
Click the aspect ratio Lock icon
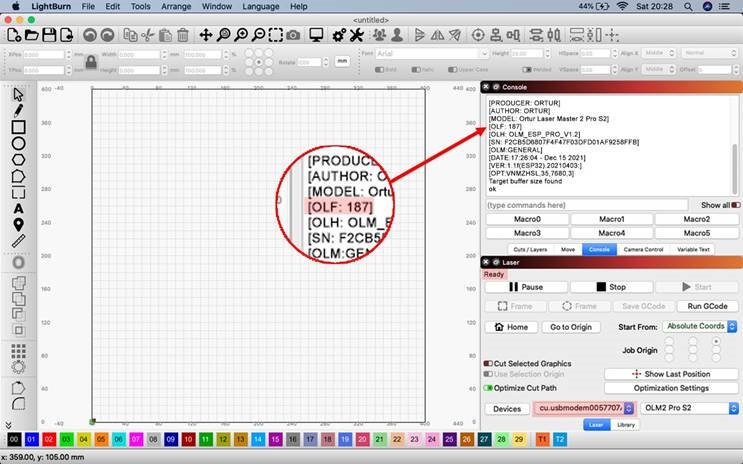point(91,62)
